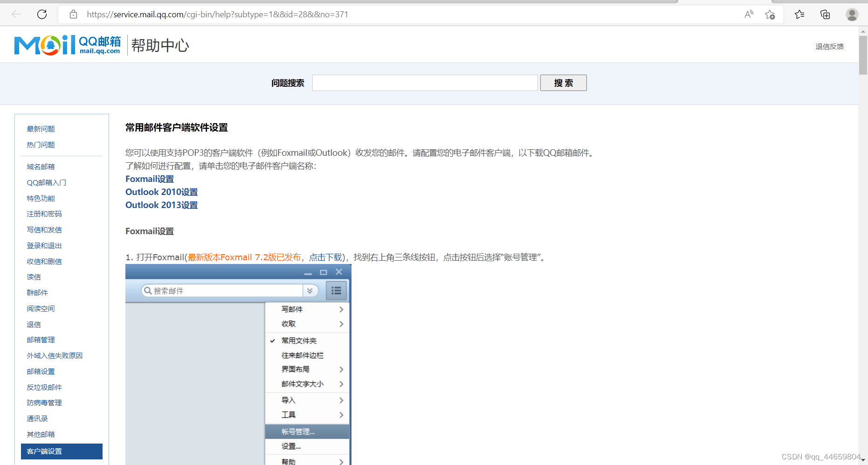
Task: Open 退信反馈 link
Action: (x=829, y=47)
